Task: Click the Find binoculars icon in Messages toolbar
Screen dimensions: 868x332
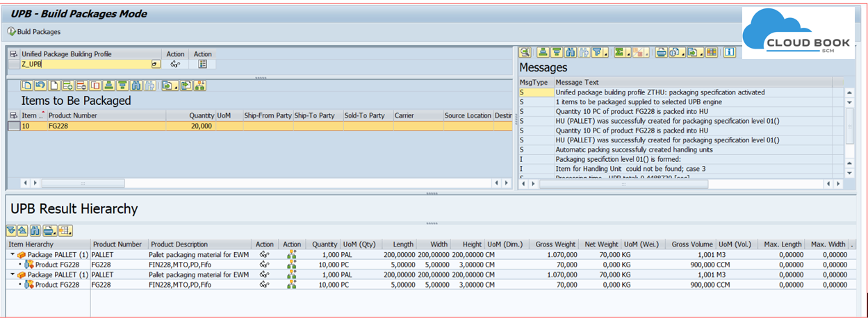Action: [x=571, y=52]
